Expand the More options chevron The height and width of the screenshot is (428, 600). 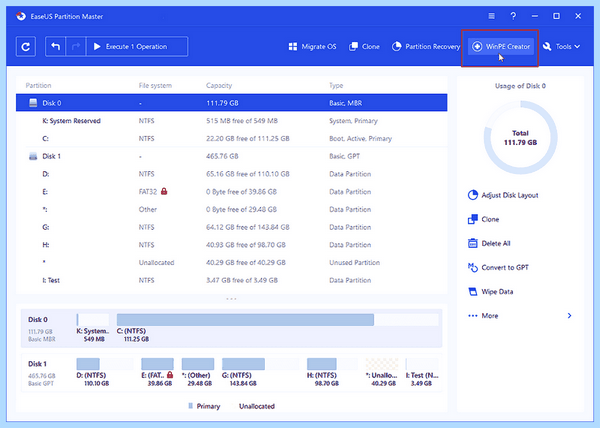[569, 316]
